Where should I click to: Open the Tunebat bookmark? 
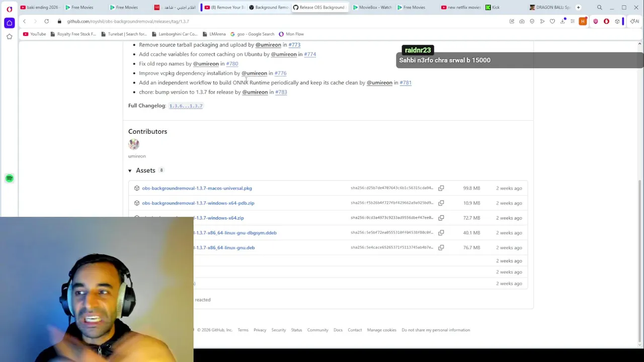[124, 34]
